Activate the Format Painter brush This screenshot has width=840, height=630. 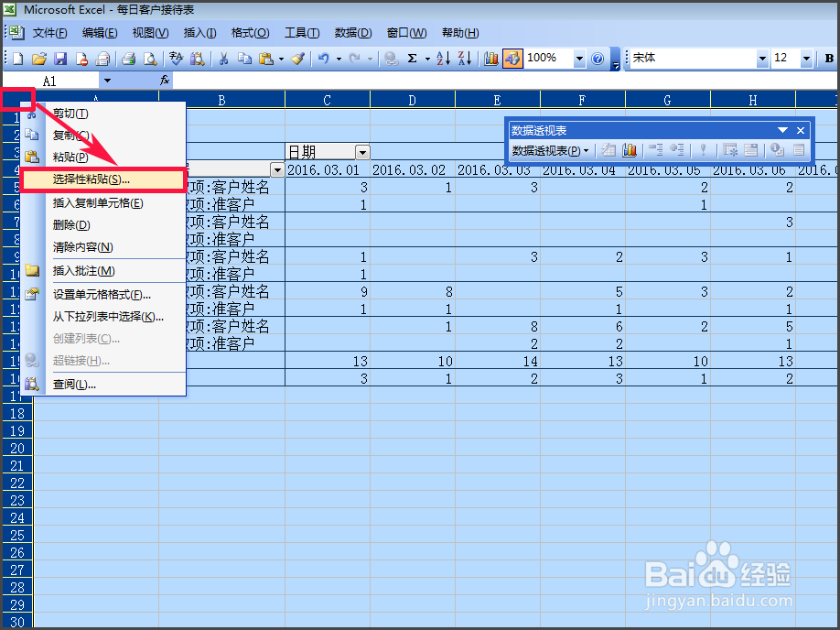pos(298,59)
